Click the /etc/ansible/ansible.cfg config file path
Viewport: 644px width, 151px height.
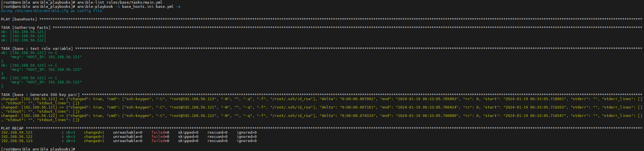41,11
